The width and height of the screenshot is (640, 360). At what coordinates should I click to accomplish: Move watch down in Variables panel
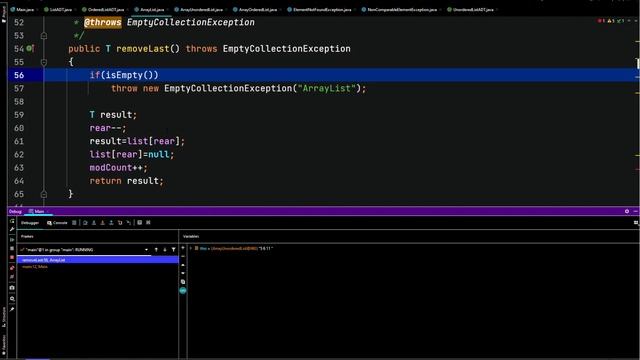[183, 273]
